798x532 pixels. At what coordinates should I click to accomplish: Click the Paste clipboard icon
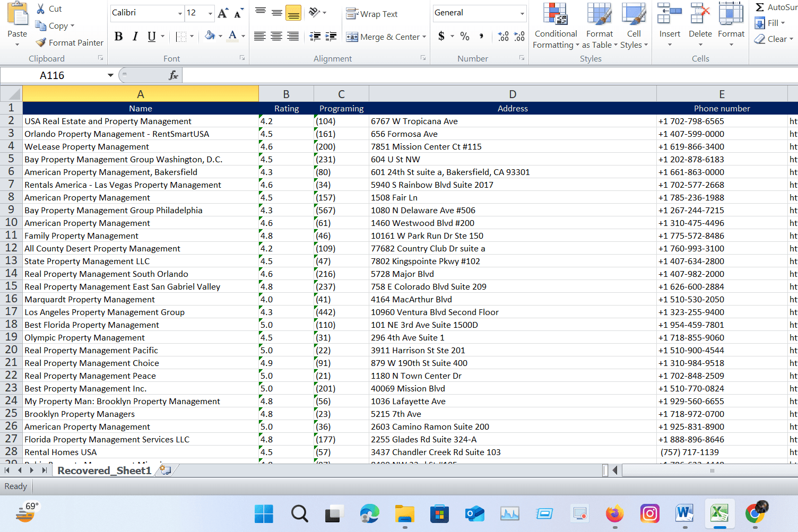point(18,14)
